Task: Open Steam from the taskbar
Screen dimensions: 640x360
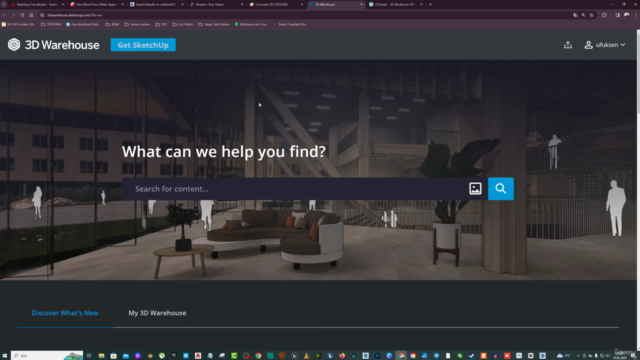Action: coord(471,356)
